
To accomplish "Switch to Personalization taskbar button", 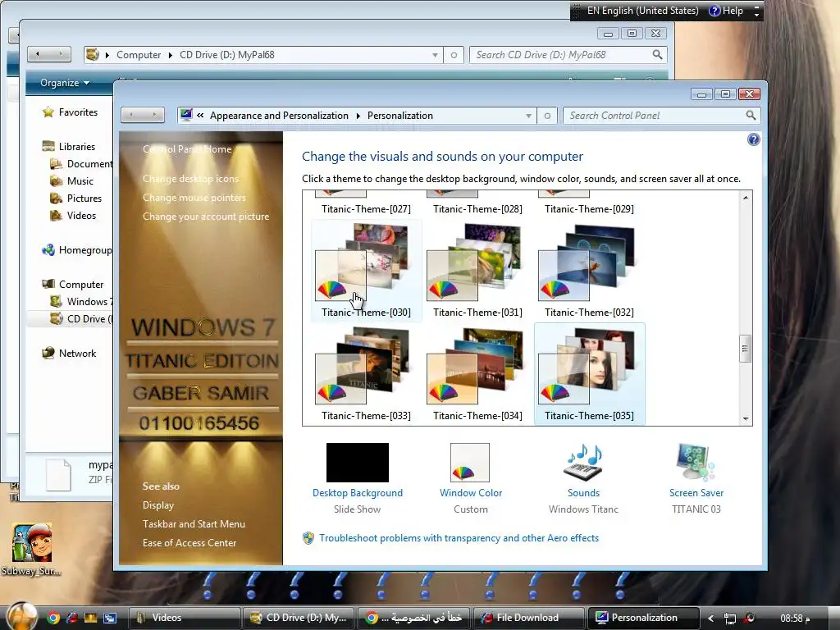I will click(x=644, y=618).
